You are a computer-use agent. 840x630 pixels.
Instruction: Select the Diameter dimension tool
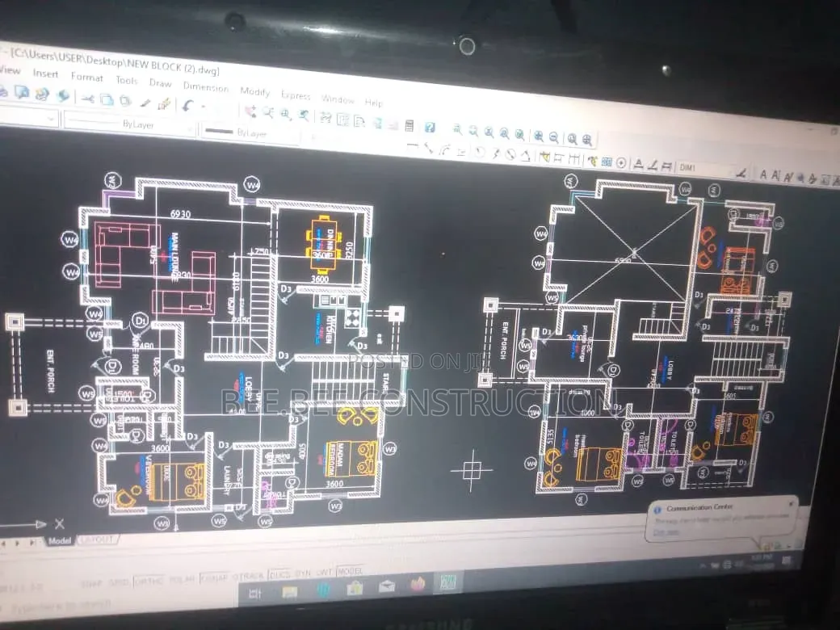click(x=510, y=154)
